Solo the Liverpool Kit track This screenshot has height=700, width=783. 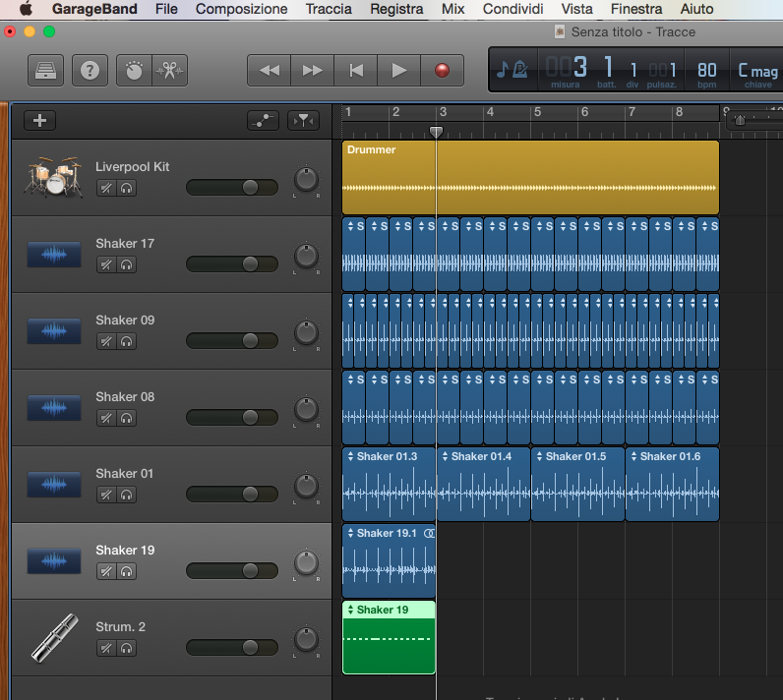[126, 188]
